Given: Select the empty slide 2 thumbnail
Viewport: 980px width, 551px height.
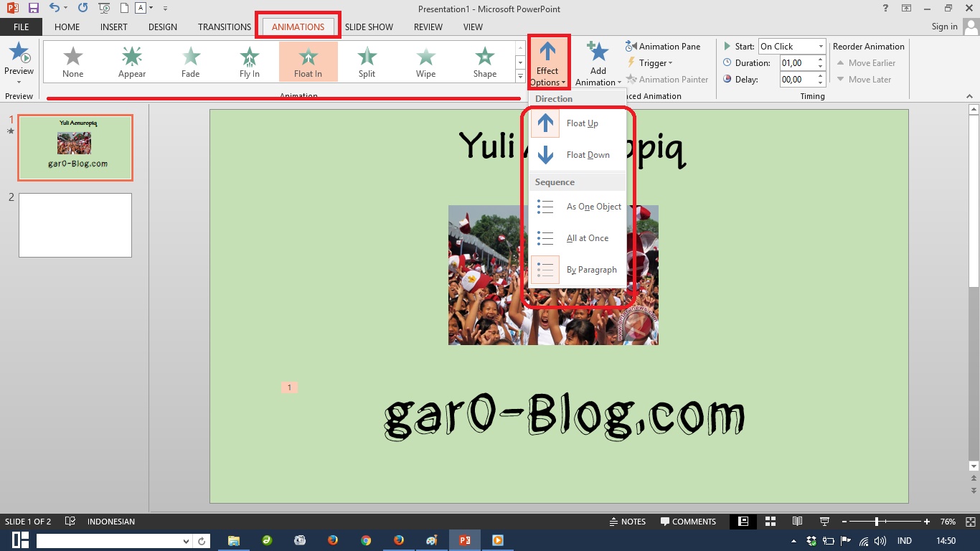Looking at the screenshot, I should (75, 225).
